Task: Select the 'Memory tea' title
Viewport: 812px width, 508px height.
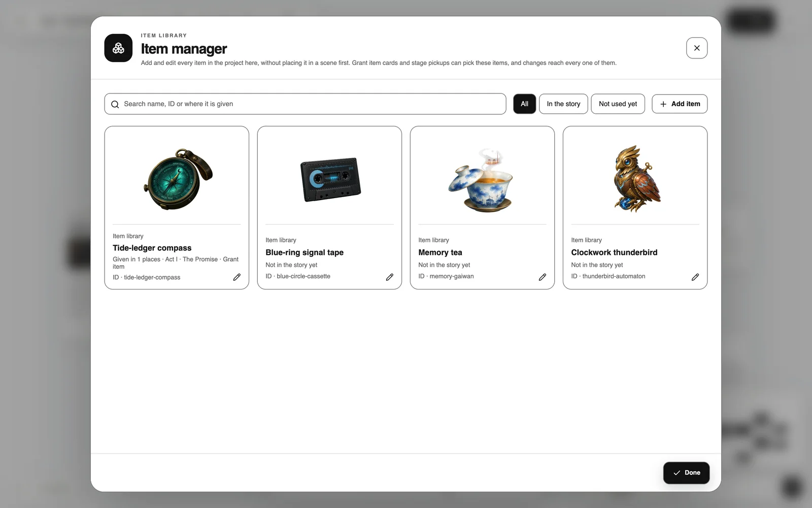Action: click(x=440, y=252)
